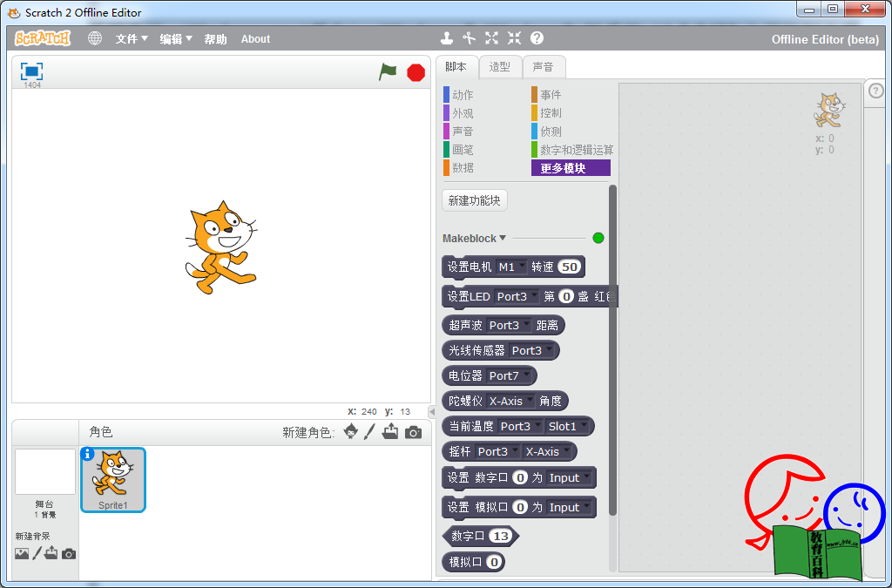
Task: Select the 更多模块 block category
Action: point(571,168)
